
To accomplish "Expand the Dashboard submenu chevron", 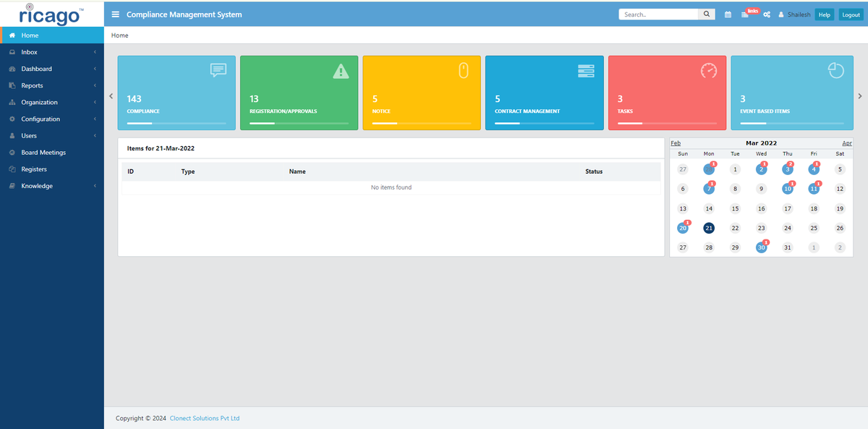I will [x=95, y=69].
